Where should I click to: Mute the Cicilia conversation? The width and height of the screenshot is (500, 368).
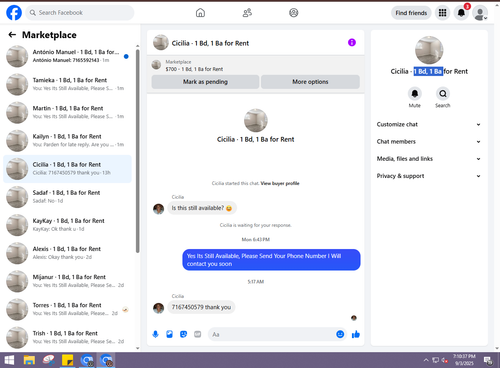point(415,94)
